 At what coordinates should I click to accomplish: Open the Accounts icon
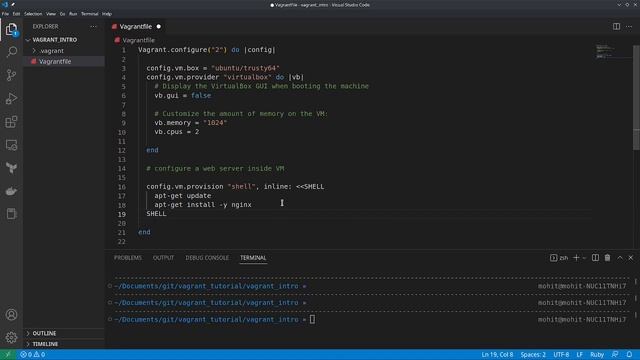click(x=11, y=315)
